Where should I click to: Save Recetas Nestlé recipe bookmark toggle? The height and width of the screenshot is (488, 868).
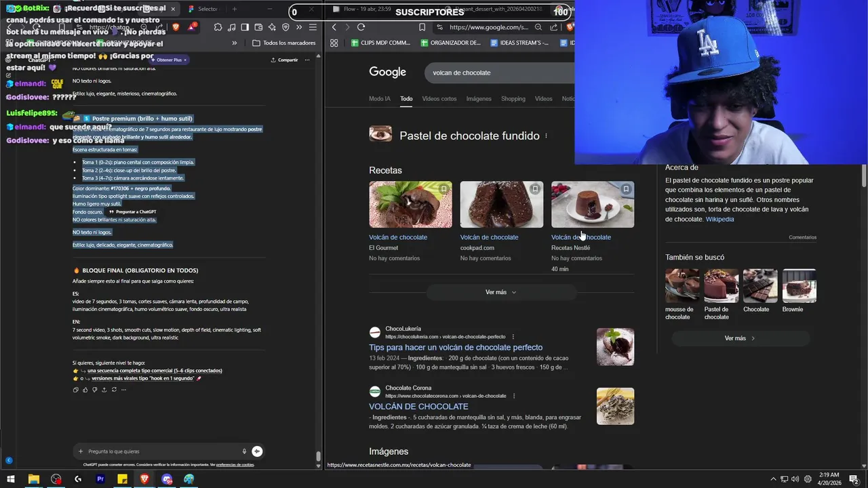(626, 189)
